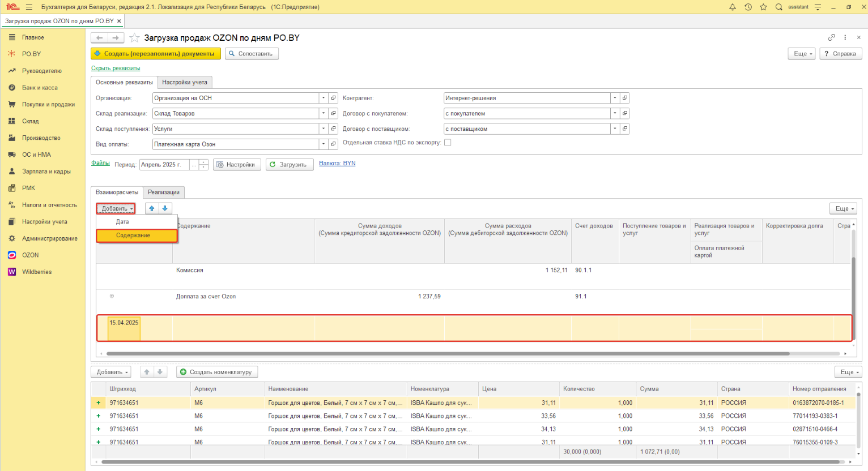Expand the Склад поступления dropdown

tap(324, 129)
